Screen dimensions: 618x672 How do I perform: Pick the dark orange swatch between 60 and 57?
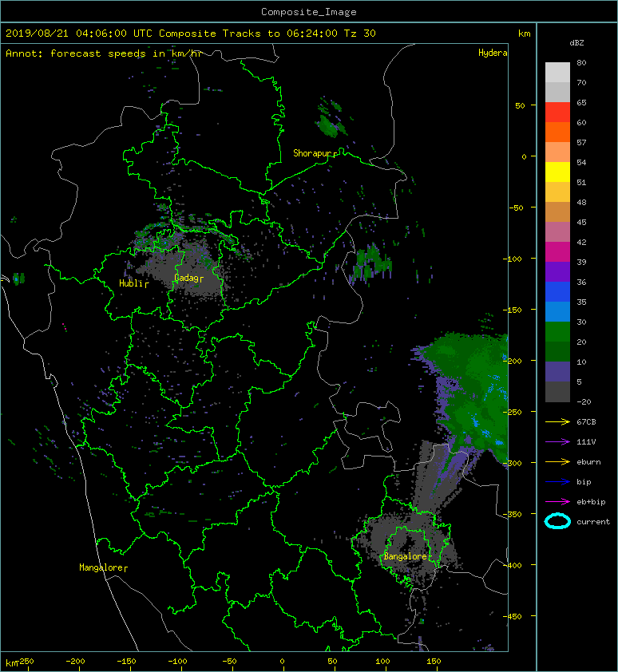click(x=557, y=132)
